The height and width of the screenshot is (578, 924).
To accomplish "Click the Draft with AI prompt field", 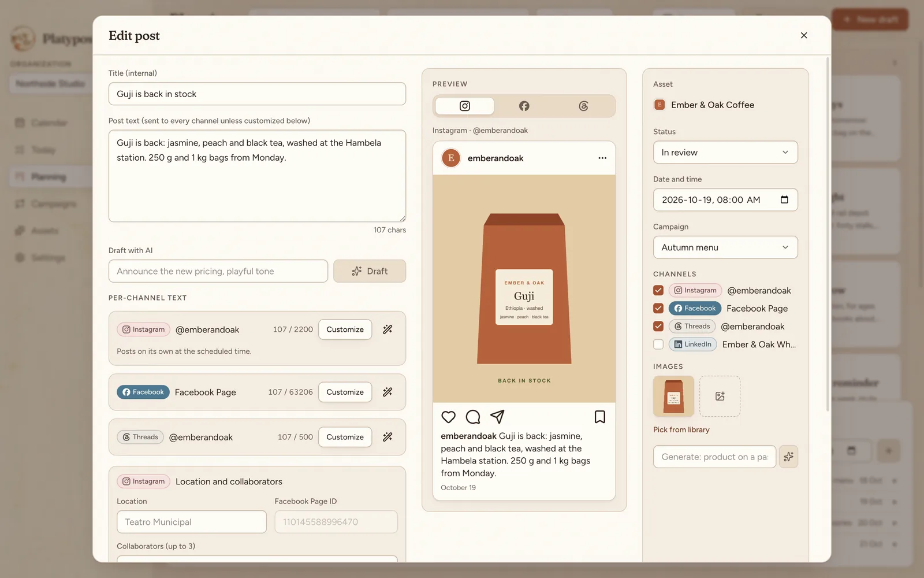I will tap(218, 271).
